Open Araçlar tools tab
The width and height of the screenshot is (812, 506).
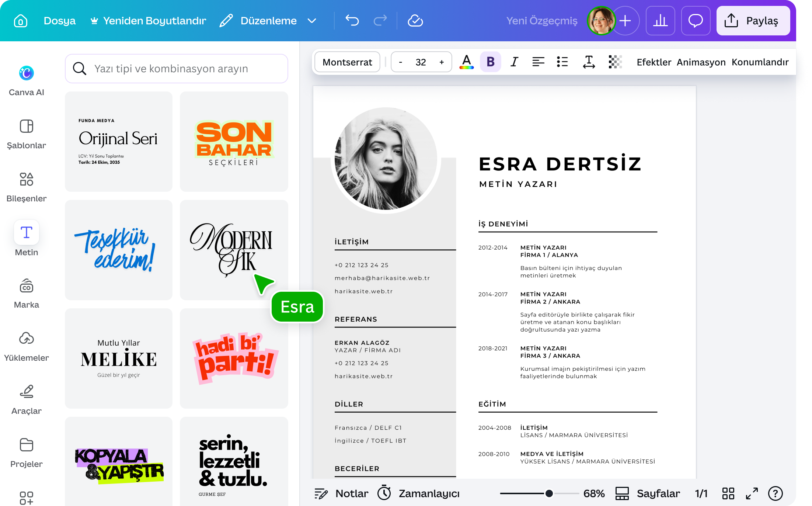click(x=27, y=400)
